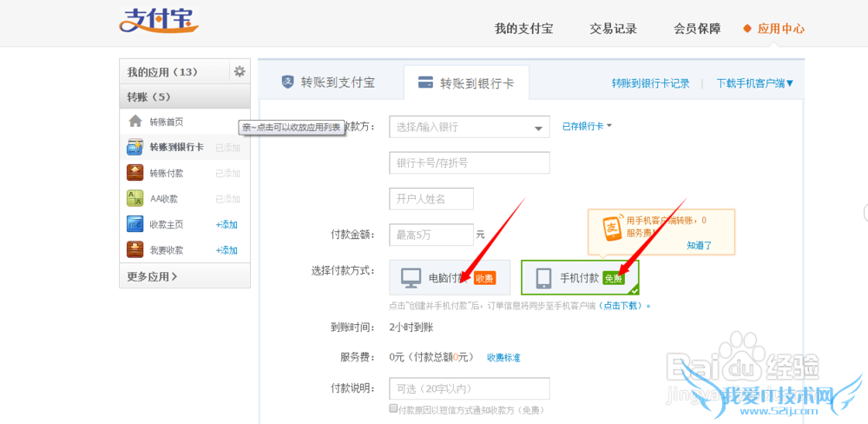Switch to 转账到银行卡 tab
Viewport: 868px width, 424px height.
[x=466, y=83]
